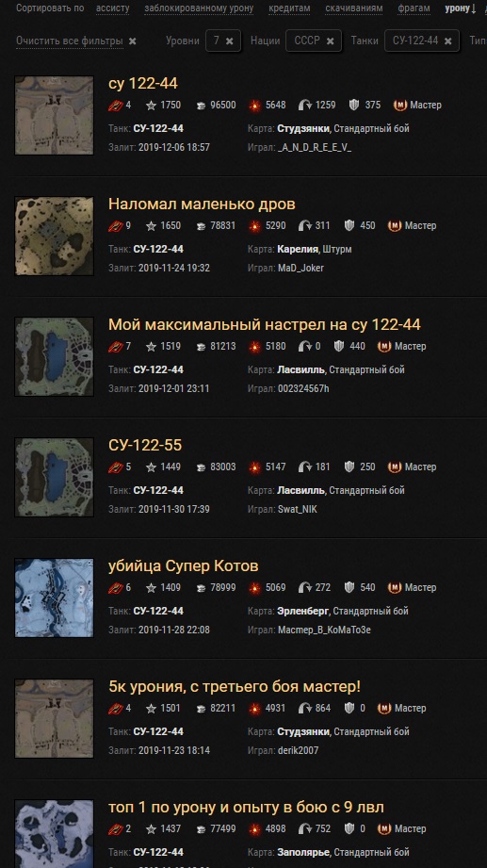Remove the СУ-122-44 tank filter
The image size is (487, 868).
tap(448, 41)
